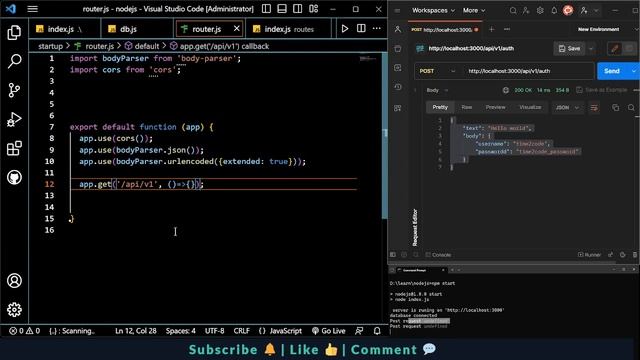Click the Postman request URL field
The height and width of the screenshot is (360, 640).
click(529, 71)
